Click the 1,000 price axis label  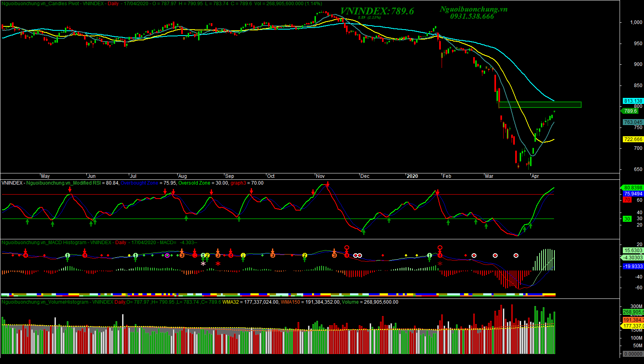tap(636, 22)
